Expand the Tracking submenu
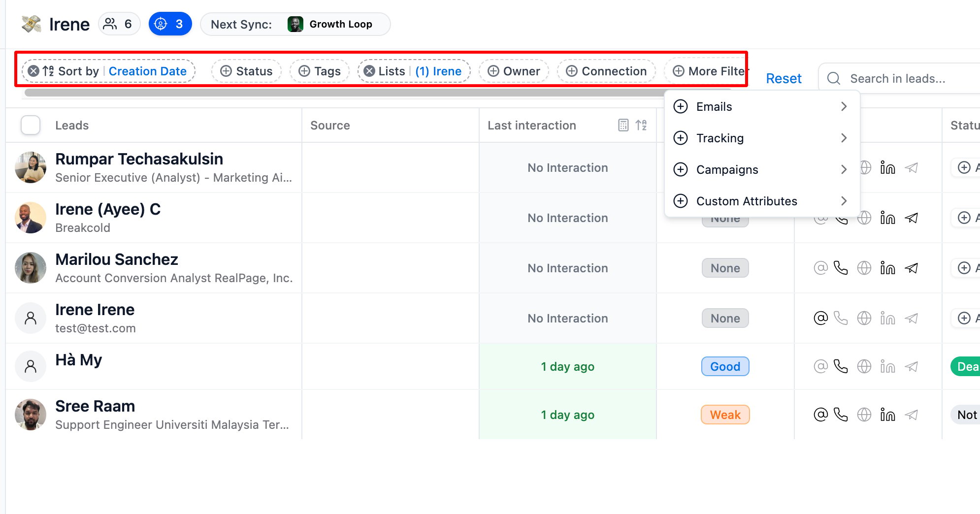This screenshot has height=514, width=980. (762, 138)
